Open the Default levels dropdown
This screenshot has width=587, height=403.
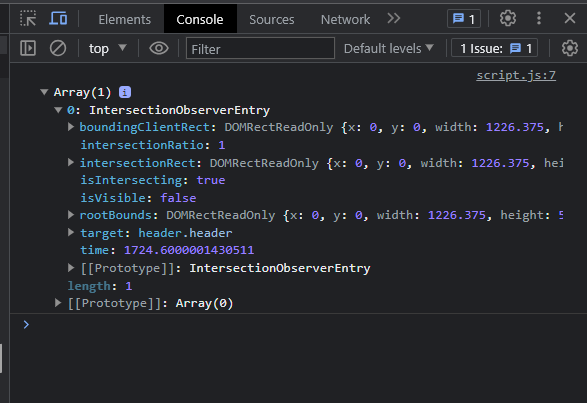coord(389,49)
